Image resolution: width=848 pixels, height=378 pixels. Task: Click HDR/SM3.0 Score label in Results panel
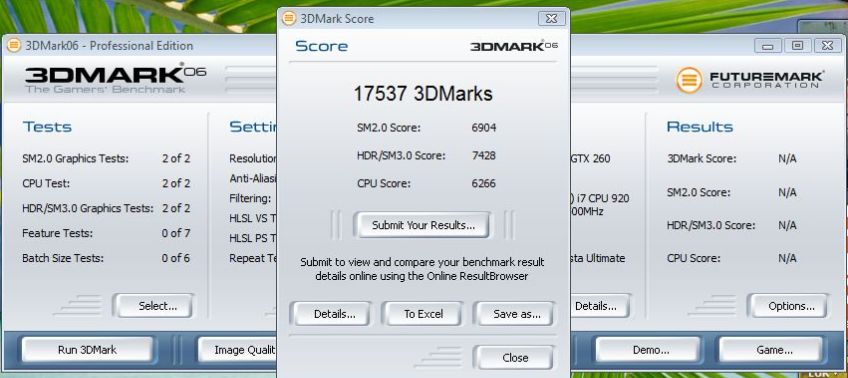[x=711, y=225]
